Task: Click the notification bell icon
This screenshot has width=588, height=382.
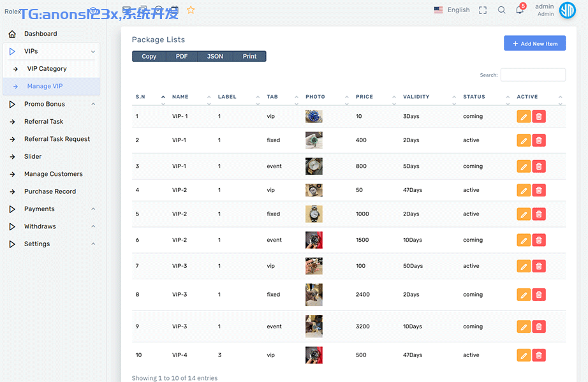Action: pyautogui.click(x=520, y=10)
